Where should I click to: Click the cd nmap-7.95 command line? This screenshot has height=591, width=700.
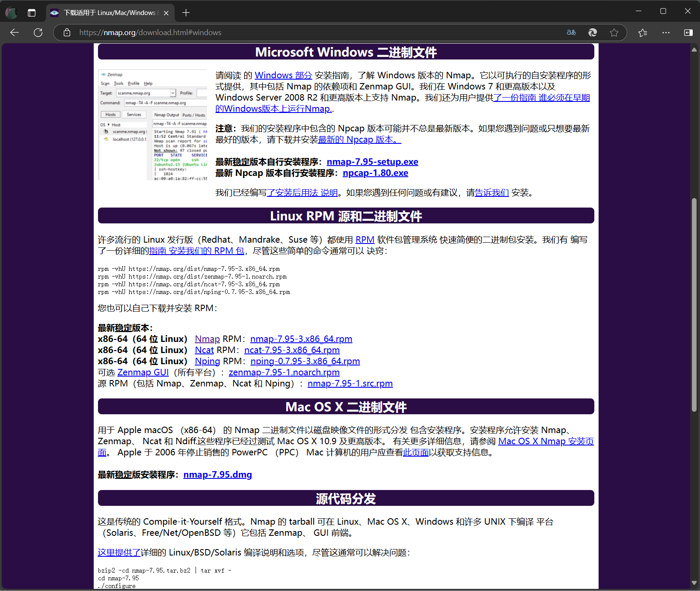(x=119, y=578)
